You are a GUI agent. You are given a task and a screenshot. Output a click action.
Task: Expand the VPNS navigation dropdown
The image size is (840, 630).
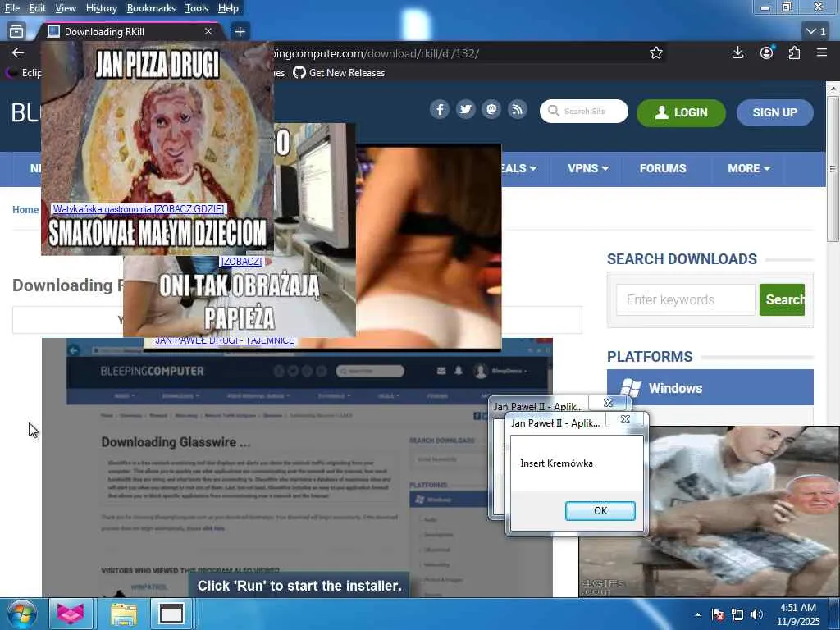click(587, 168)
